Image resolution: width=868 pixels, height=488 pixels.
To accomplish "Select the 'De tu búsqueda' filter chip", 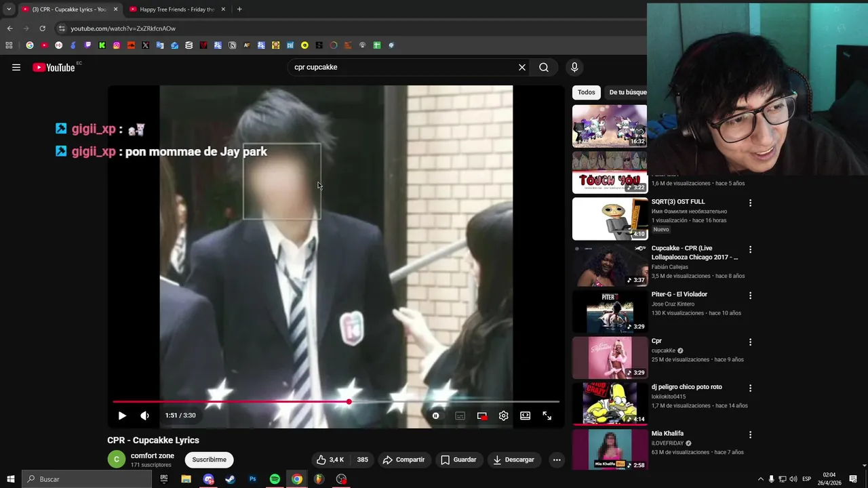I will [627, 92].
